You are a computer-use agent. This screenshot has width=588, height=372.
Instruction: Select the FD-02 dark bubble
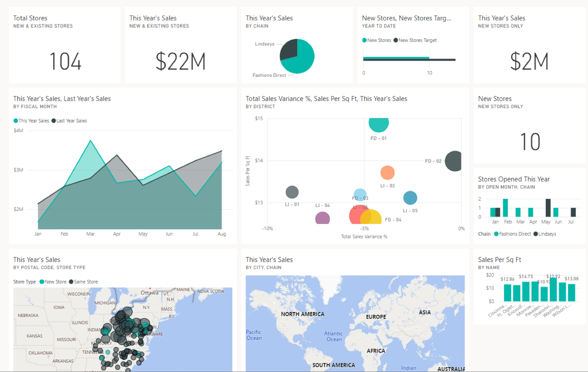click(x=454, y=161)
